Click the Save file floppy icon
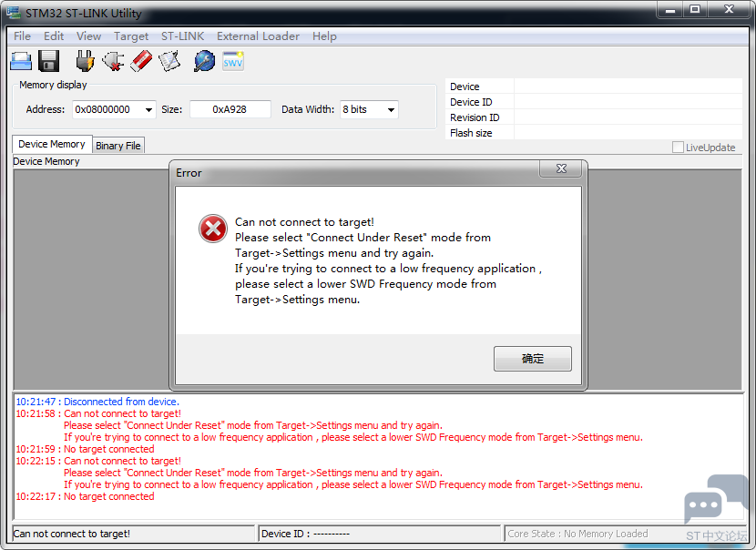 48,61
